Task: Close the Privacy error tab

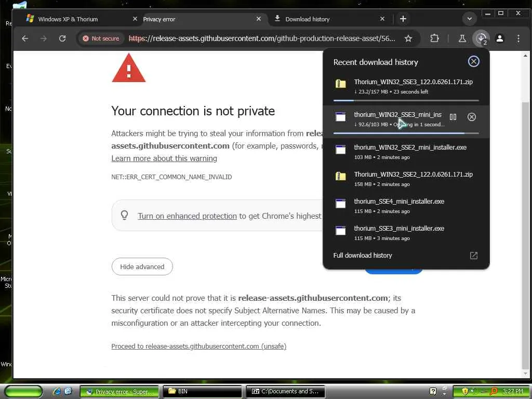Action: coord(259,19)
